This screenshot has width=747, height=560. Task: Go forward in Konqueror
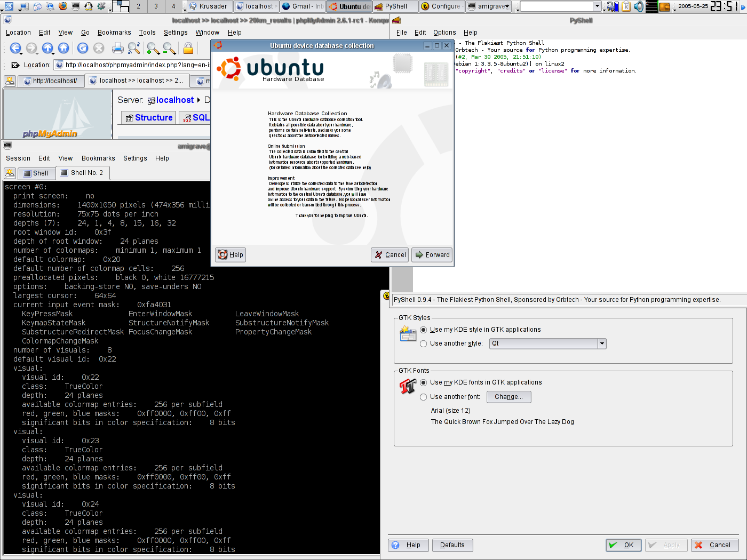(31, 49)
